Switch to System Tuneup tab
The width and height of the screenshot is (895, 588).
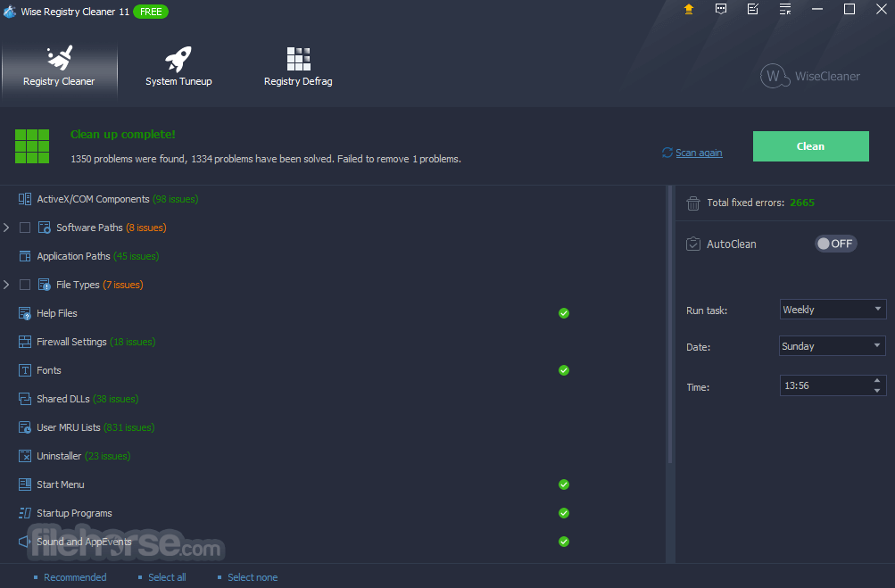178,66
